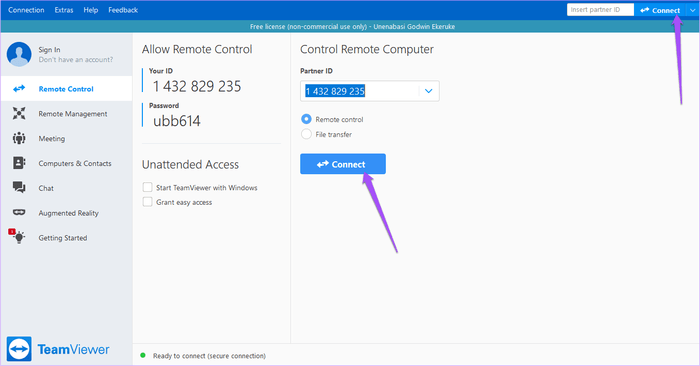700x366 pixels.
Task: Click Your ID number 1 432 829 235
Action: pos(197,86)
